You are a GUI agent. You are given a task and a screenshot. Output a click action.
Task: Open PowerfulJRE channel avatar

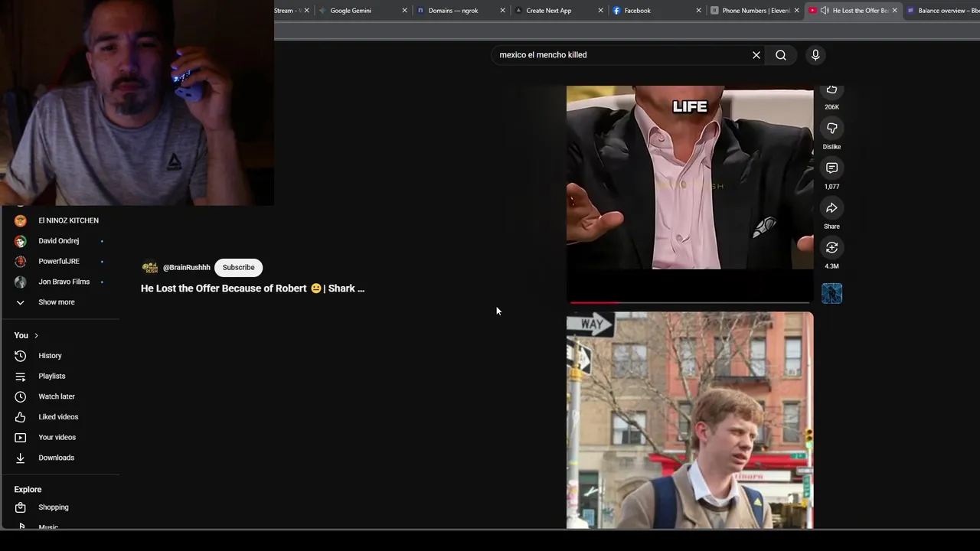(x=21, y=262)
